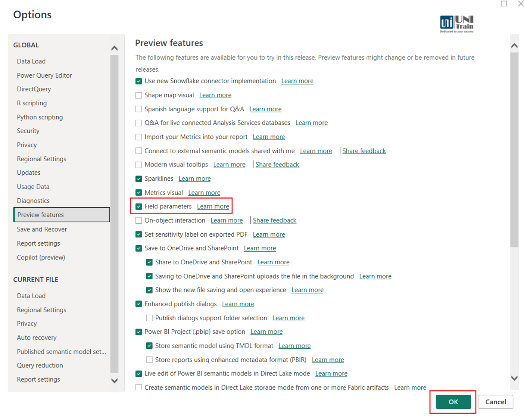524x420 pixels.
Task: Open Save and Recover settings
Action: click(x=42, y=229)
